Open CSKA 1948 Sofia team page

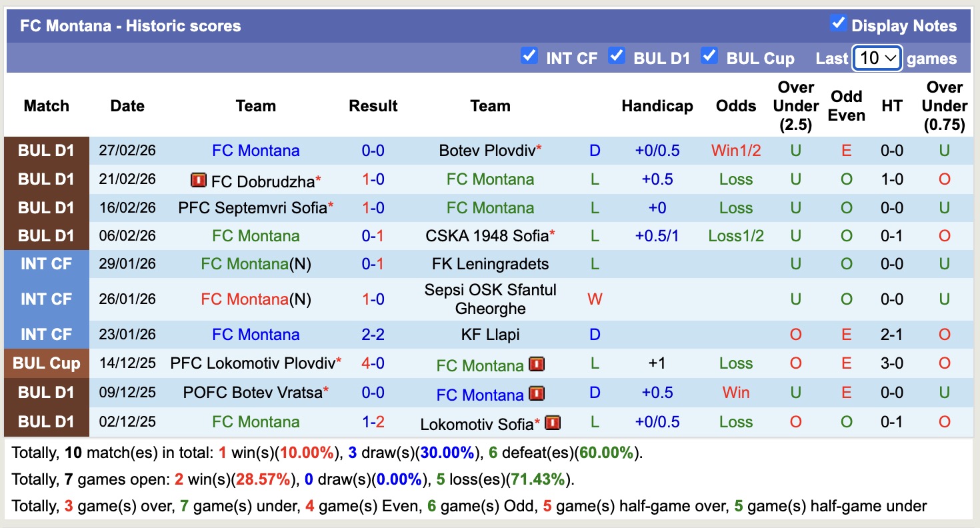(x=487, y=236)
